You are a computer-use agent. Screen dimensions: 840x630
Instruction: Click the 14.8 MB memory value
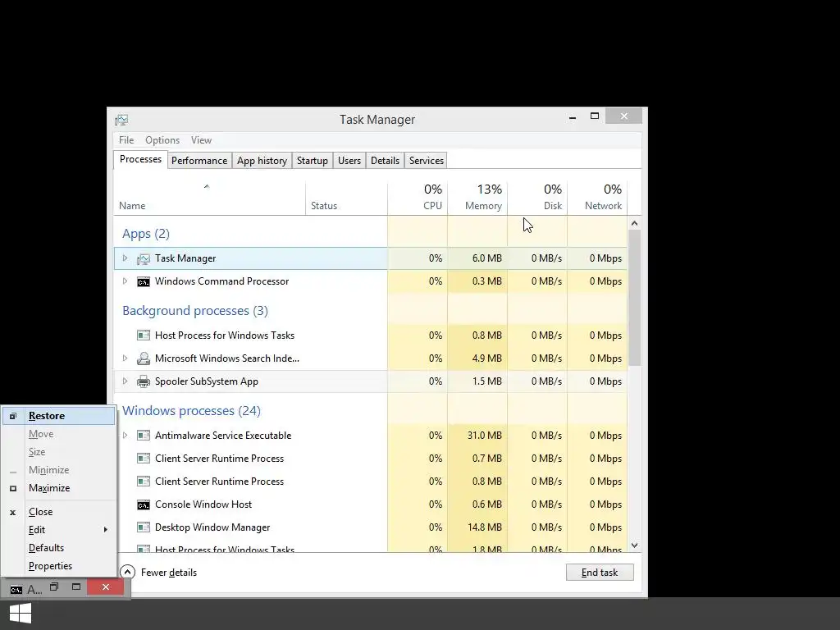(x=484, y=527)
